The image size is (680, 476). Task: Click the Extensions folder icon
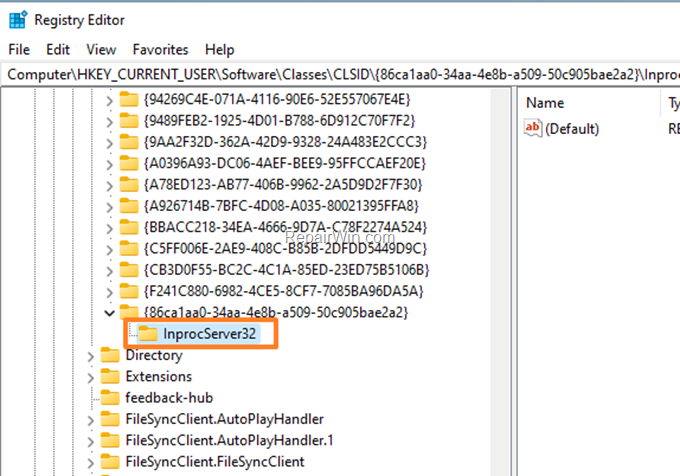(110, 376)
